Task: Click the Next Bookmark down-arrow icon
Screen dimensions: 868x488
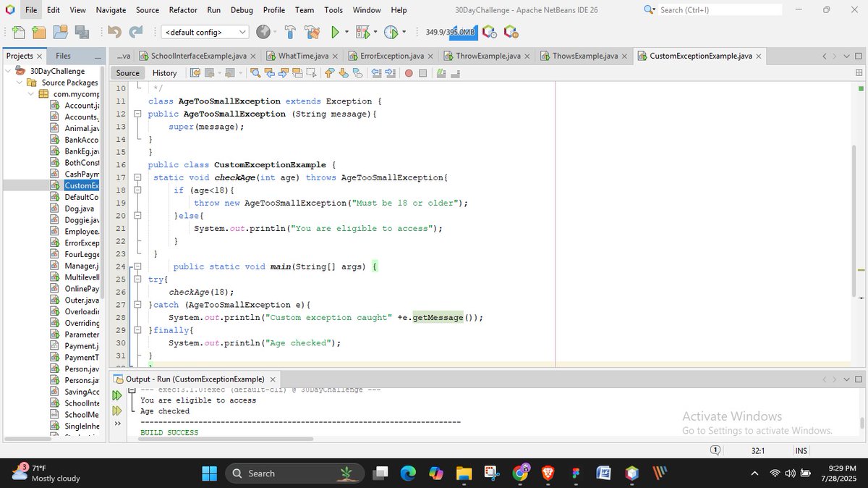Action: [x=344, y=73]
